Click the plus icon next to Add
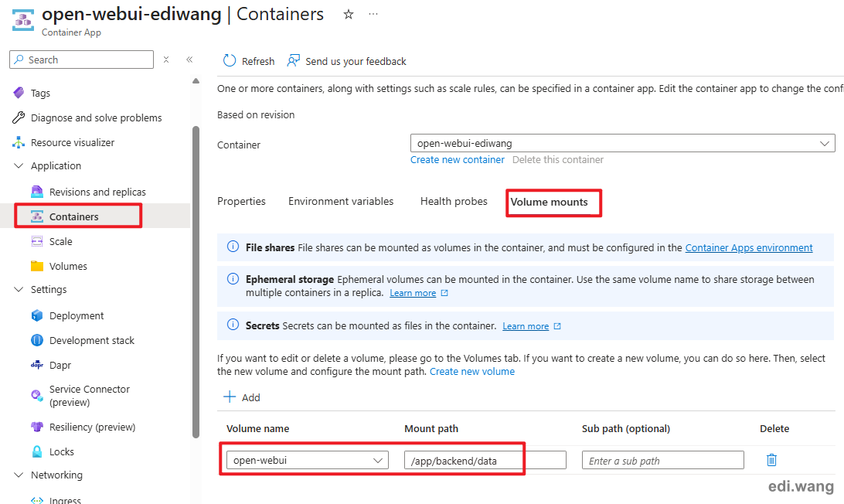Screen dimensions: 844x504 point(230,397)
